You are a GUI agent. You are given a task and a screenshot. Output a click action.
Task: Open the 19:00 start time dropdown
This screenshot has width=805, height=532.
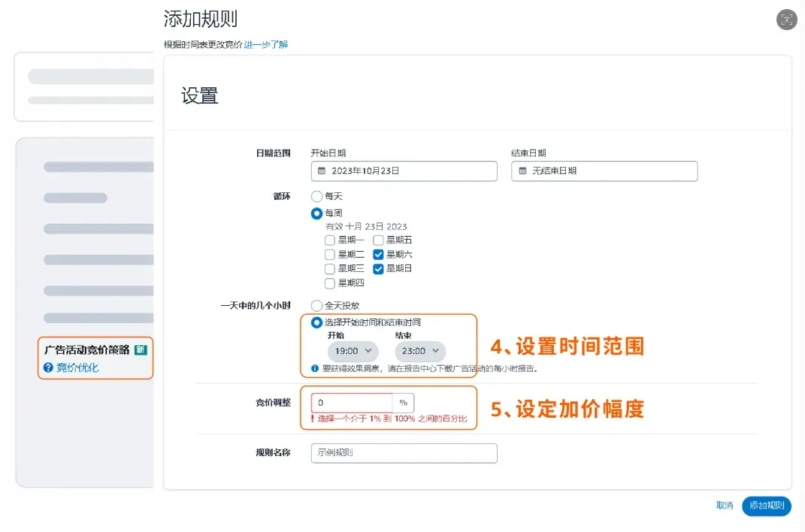tap(353, 351)
